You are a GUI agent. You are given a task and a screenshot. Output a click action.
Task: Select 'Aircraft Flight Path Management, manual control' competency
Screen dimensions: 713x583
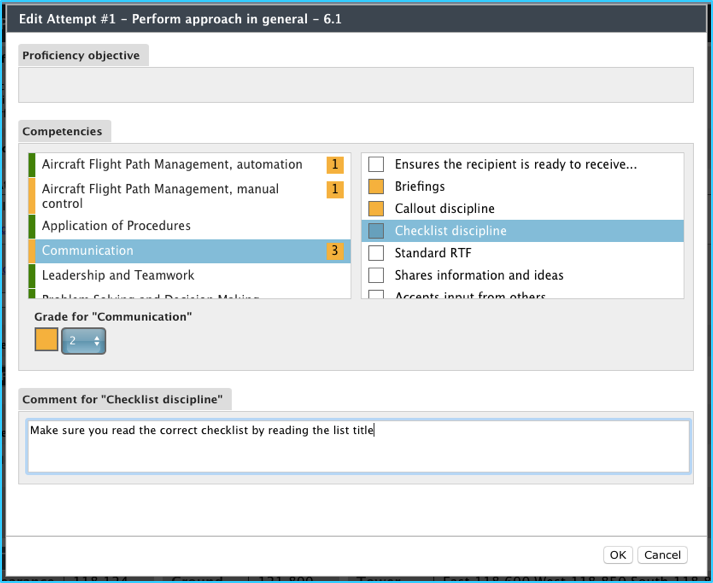(190, 196)
